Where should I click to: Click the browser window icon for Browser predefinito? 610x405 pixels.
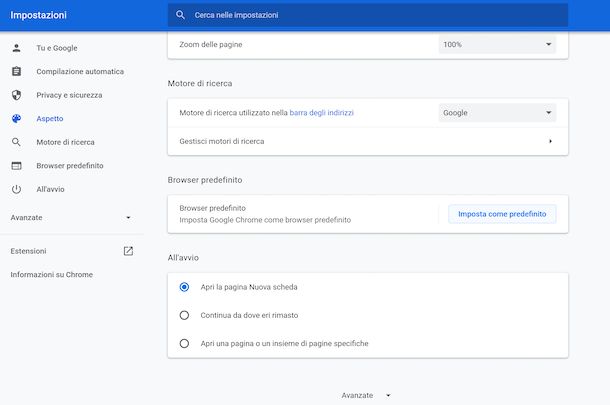click(16, 166)
